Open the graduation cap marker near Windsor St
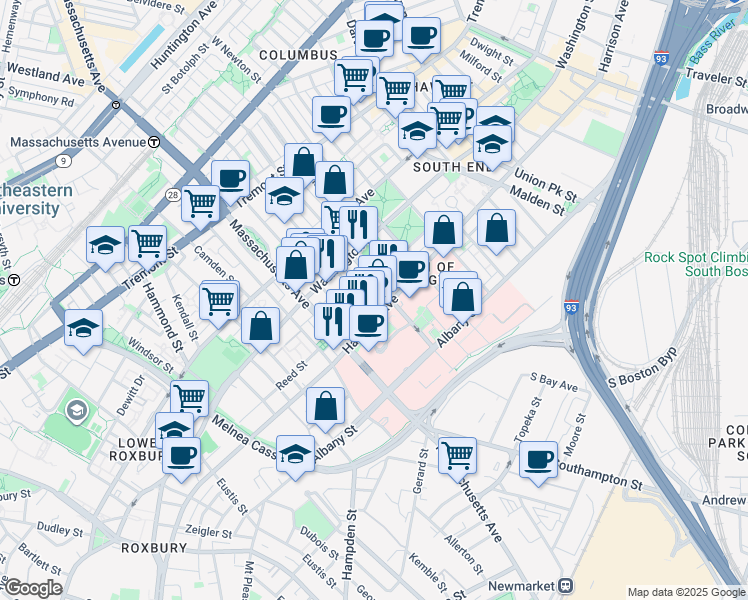Screen dimensions: 748x600 pyautogui.click(x=84, y=327)
